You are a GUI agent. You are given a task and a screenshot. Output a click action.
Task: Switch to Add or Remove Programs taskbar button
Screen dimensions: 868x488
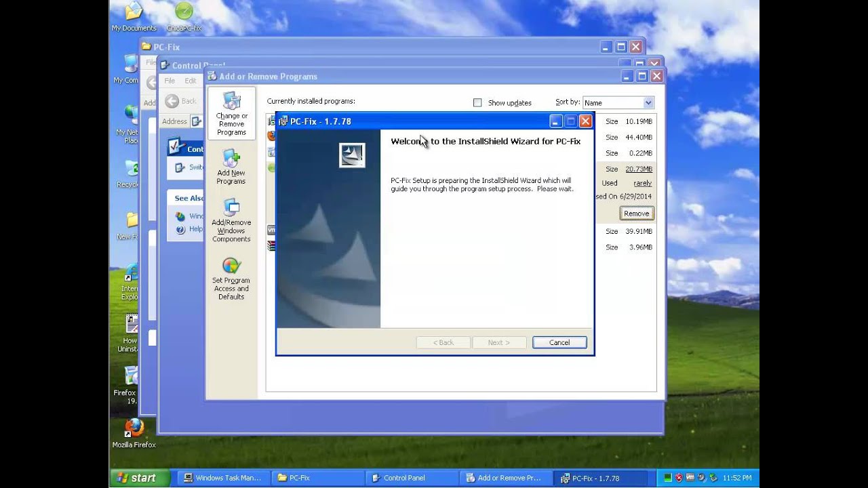(507, 478)
